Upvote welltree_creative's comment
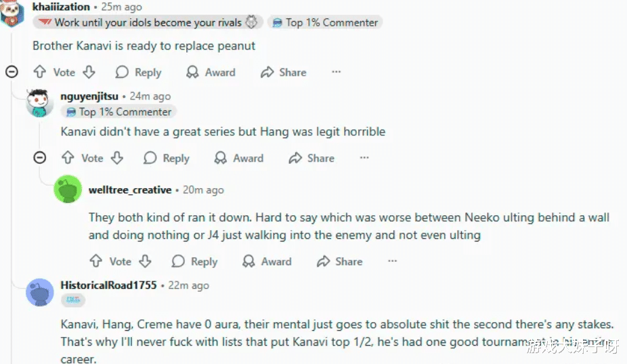The width and height of the screenshot is (627, 364). [95, 261]
